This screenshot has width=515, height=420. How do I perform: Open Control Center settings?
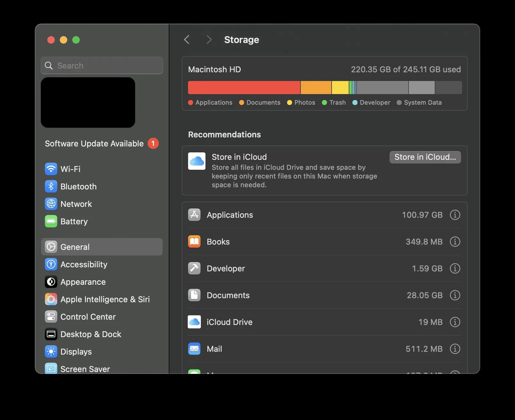(x=102, y=317)
